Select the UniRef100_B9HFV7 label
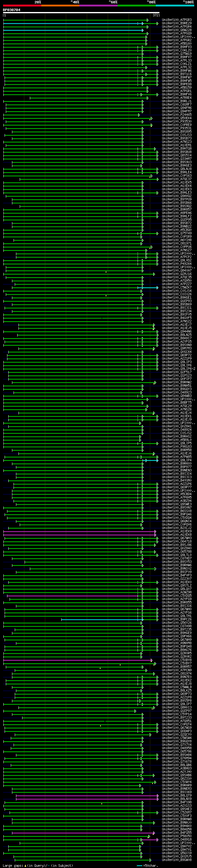 177,57
